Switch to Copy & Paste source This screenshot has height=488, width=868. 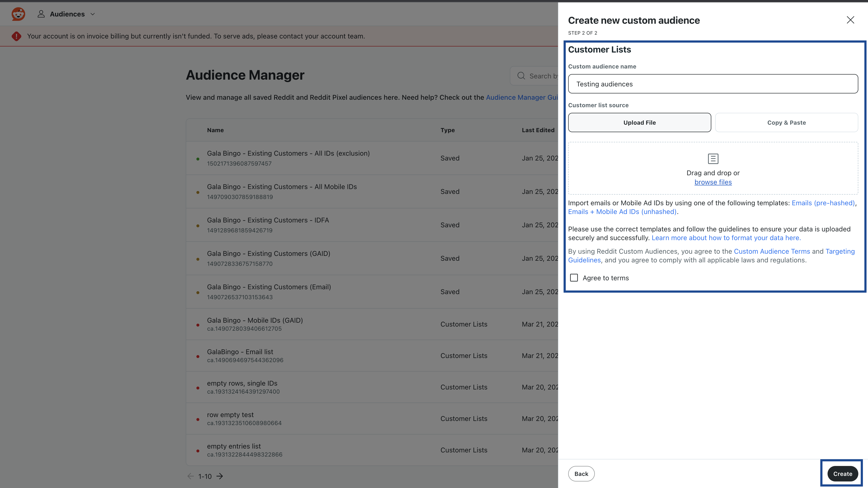click(x=786, y=122)
